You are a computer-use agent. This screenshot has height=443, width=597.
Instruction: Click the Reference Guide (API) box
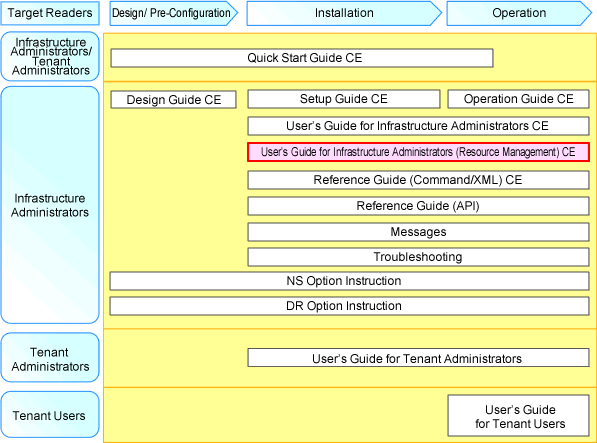[x=418, y=206]
